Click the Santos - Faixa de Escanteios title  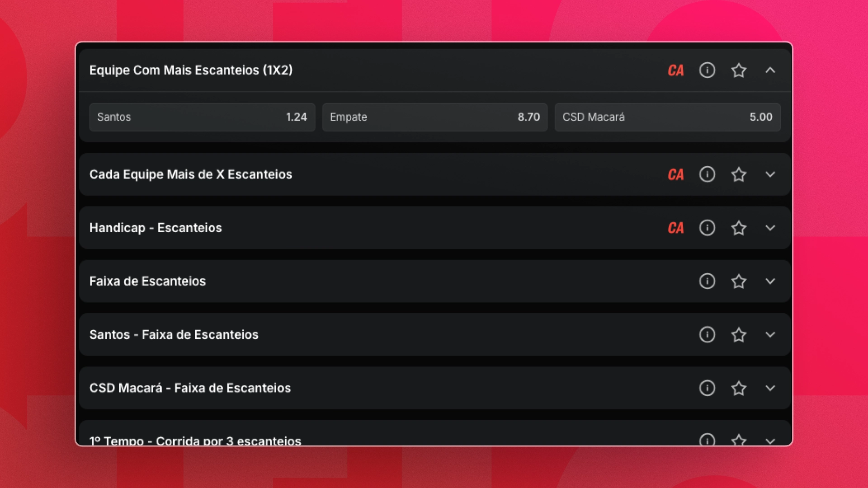point(174,334)
